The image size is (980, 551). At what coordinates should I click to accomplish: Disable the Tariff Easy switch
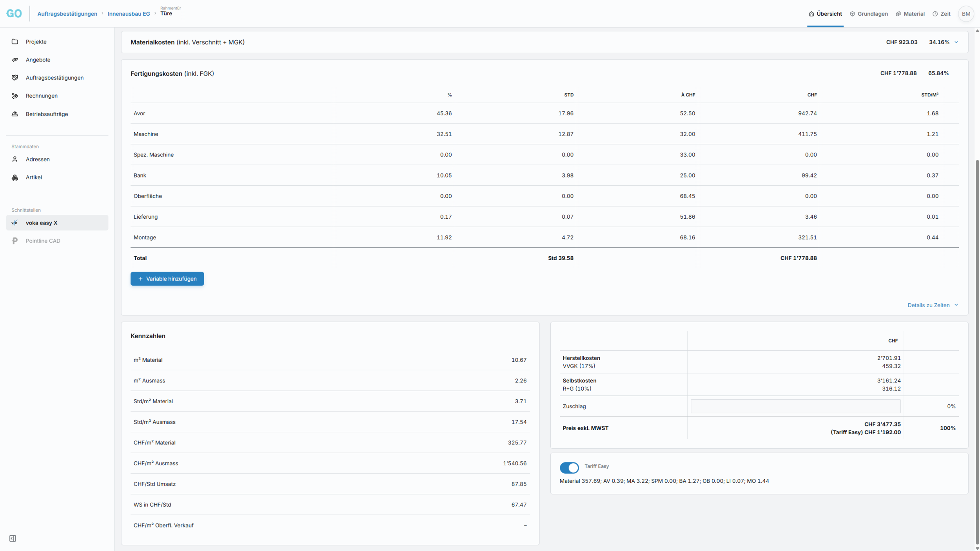pyautogui.click(x=569, y=467)
